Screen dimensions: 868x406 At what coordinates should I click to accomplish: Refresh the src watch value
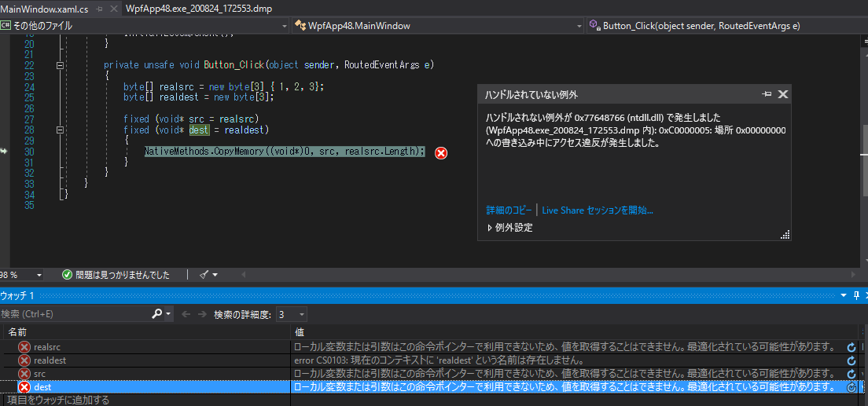(x=851, y=373)
